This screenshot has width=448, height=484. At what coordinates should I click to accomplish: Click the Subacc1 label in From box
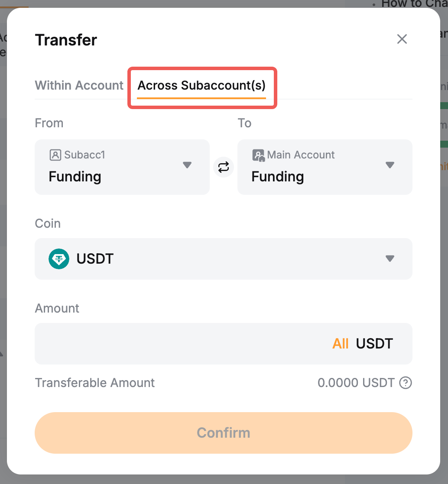tap(84, 155)
